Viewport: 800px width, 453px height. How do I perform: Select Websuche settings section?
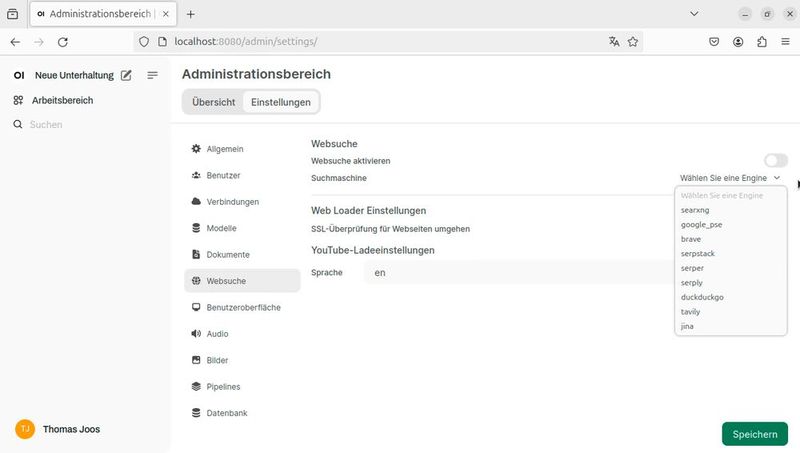tap(242, 281)
